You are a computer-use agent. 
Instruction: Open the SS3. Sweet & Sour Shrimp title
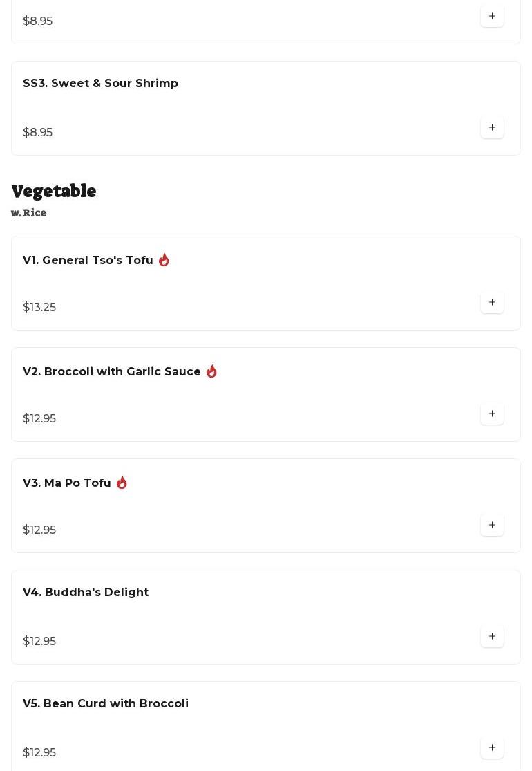pos(100,84)
